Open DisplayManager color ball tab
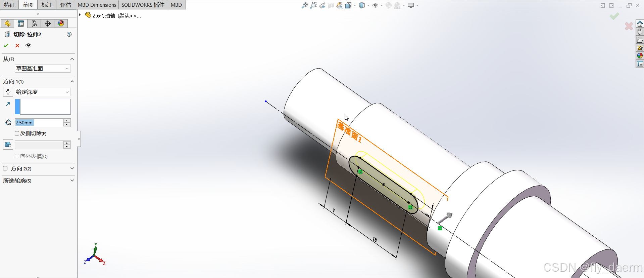644x278 pixels. [61, 24]
